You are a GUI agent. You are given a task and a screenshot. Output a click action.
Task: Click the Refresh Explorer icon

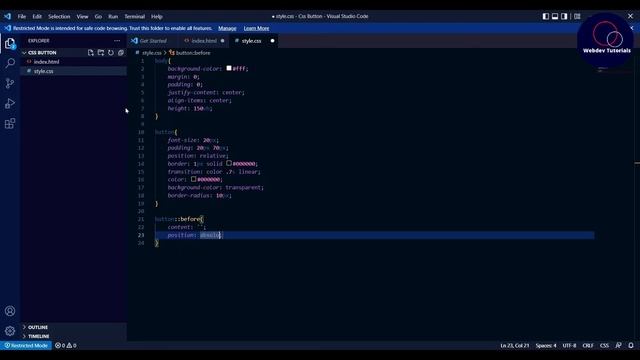(x=111, y=53)
